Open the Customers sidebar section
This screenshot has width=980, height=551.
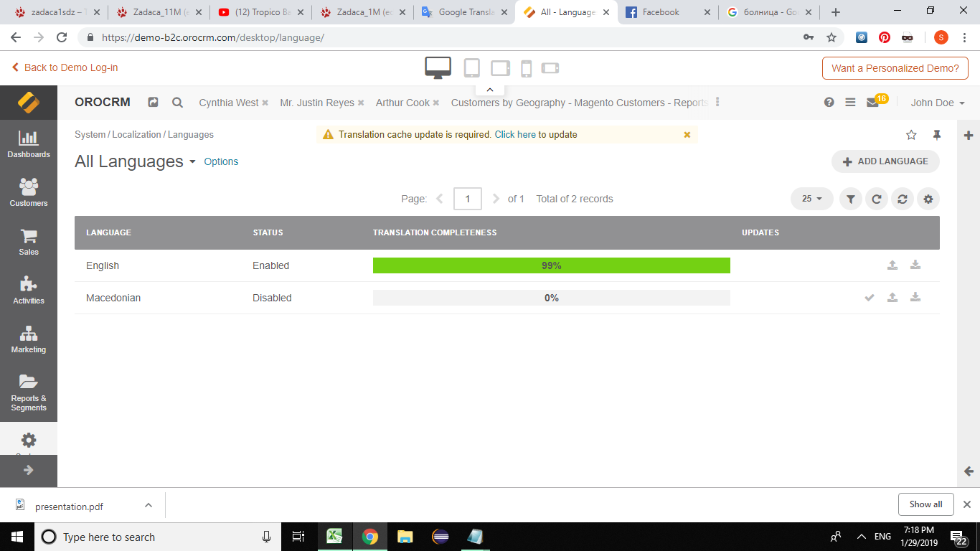[x=29, y=192]
